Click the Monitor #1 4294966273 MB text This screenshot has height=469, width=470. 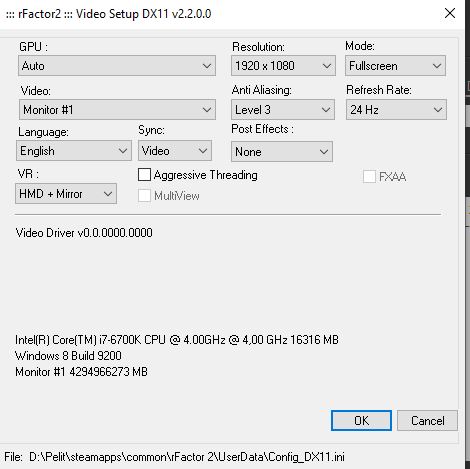click(x=81, y=372)
